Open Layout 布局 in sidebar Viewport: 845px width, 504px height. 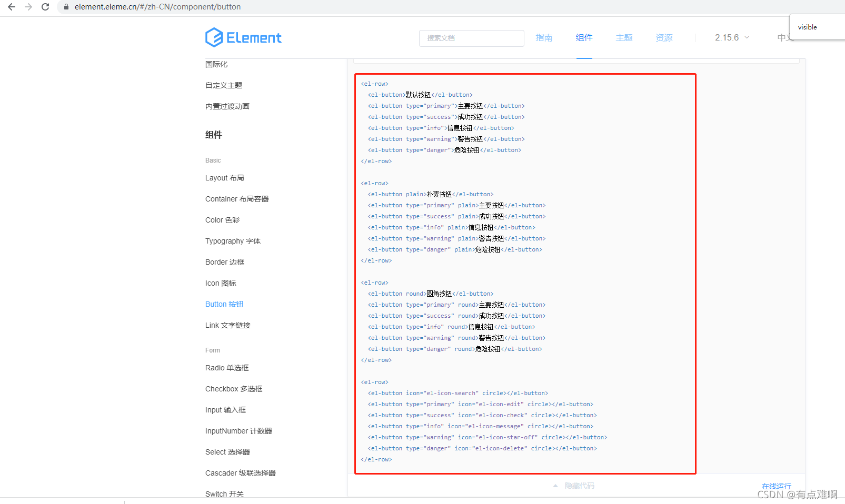(225, 178)
